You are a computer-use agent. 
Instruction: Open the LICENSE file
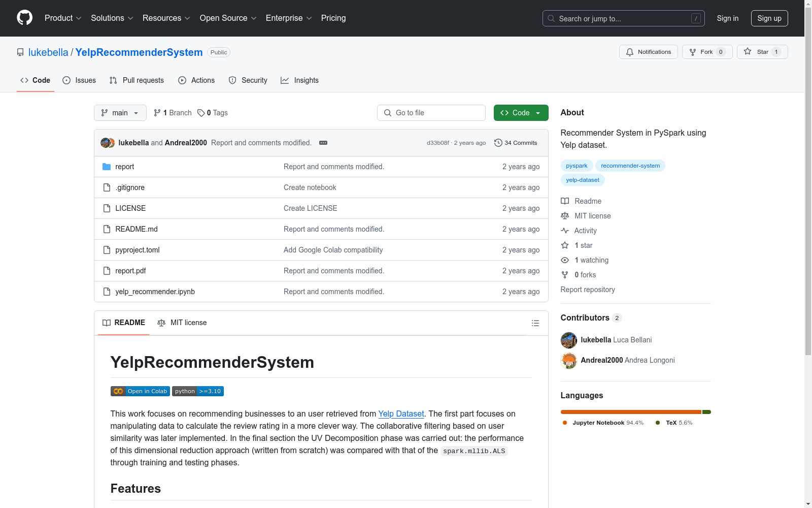pos(130,208)
